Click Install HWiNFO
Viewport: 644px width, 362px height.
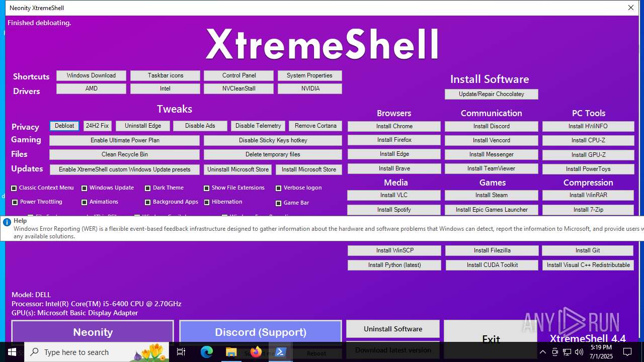[588, 126]
